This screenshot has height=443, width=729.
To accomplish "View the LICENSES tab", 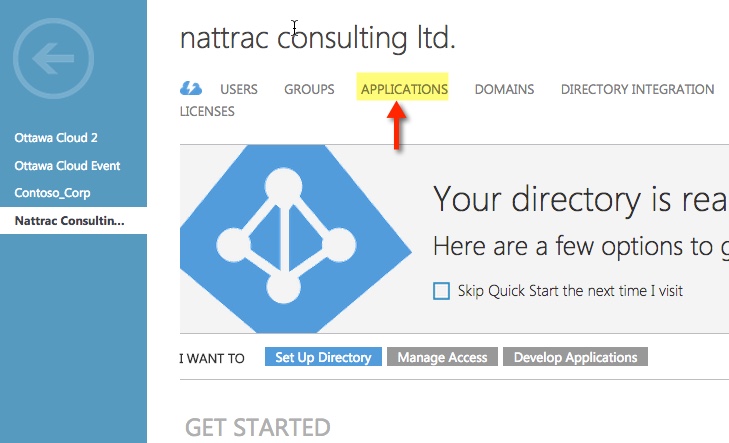I will [207, 112].
